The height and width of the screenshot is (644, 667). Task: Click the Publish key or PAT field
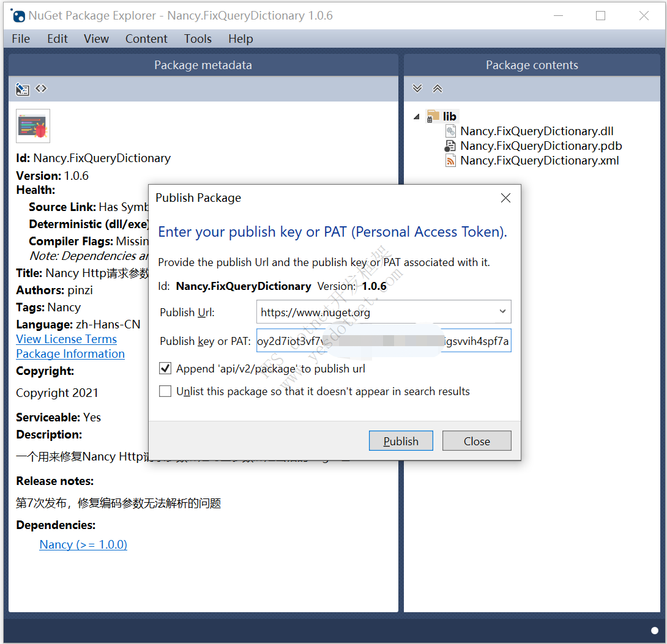click(384, 341)
